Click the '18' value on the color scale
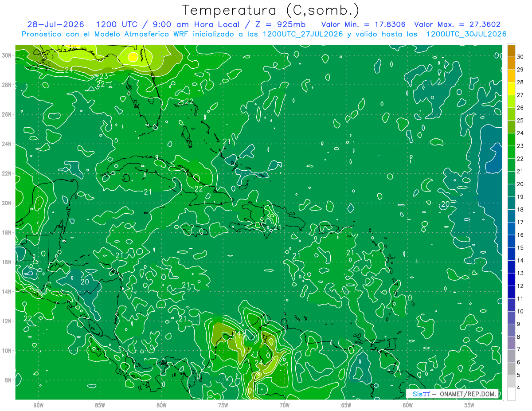 pos(520,210)
